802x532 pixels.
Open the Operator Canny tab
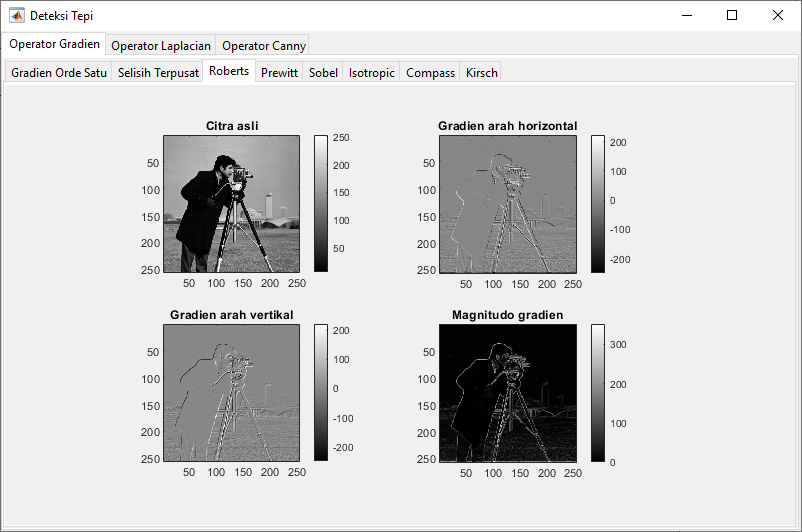coord(264,45)
